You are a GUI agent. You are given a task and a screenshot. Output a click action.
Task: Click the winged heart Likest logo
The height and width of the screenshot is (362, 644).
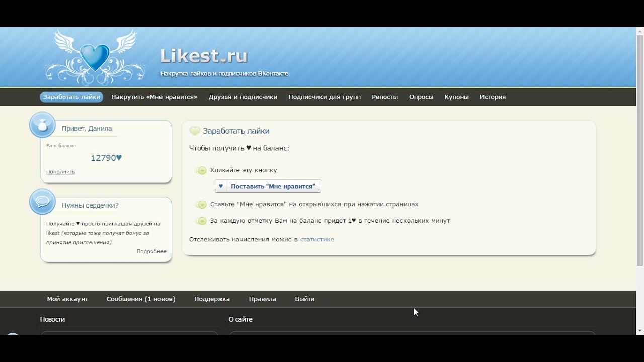(94, 57)
